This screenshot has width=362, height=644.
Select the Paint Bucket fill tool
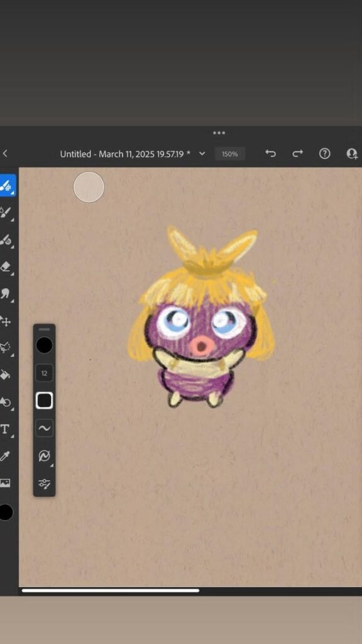click(x=5, y=375)
